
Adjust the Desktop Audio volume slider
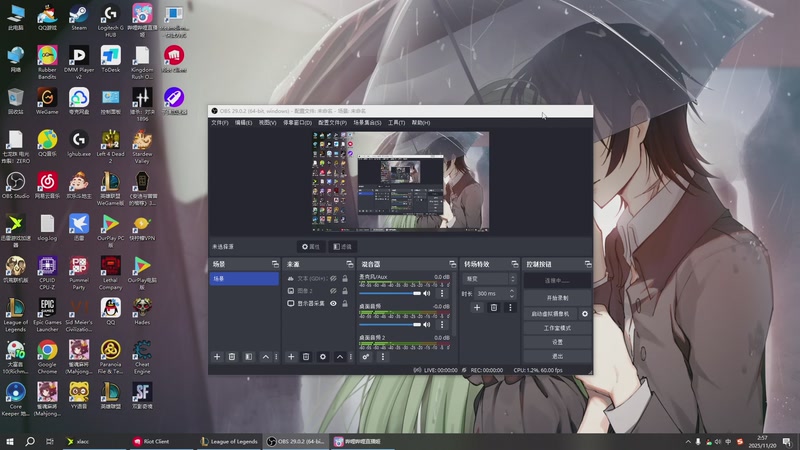pos(390,324)
